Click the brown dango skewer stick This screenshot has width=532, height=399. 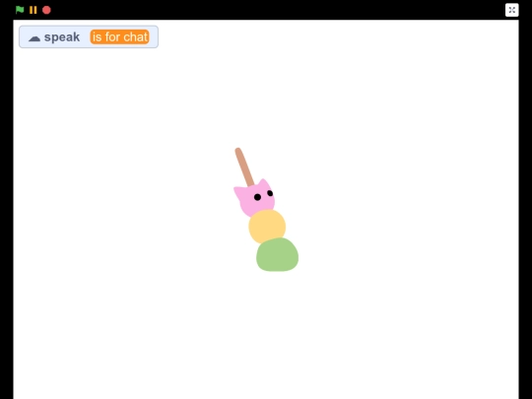(x=244, y=166)
